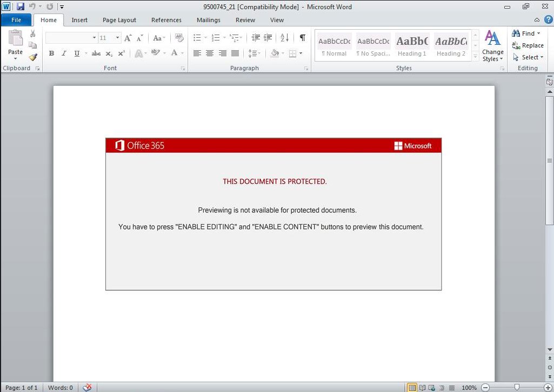The width and height of the screenshot is (554, 392).
Task: Center the text alignment
Action: click(210, 53)
